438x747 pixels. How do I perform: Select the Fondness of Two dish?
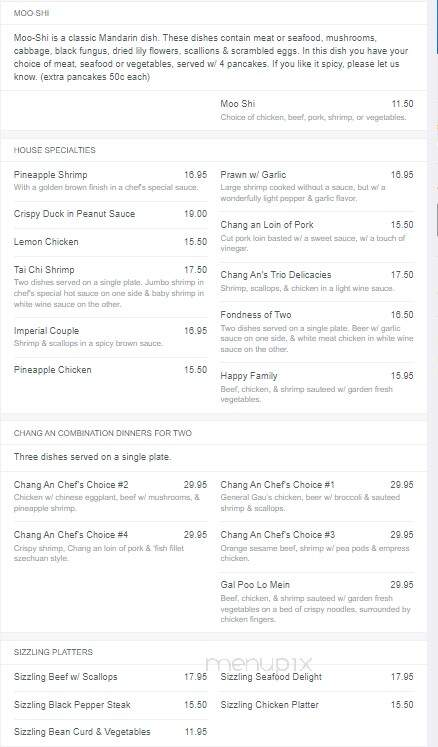point(316,331)
